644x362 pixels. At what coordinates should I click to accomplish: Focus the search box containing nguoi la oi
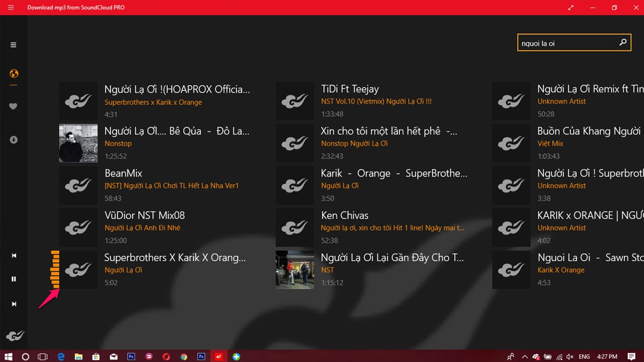pyautogui.click(x=574, y=43)
